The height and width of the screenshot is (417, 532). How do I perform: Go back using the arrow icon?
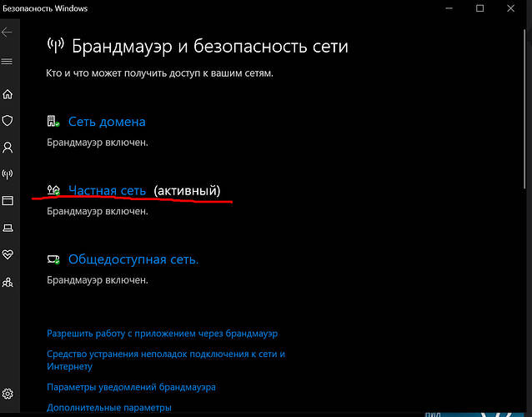pos(7,33)
